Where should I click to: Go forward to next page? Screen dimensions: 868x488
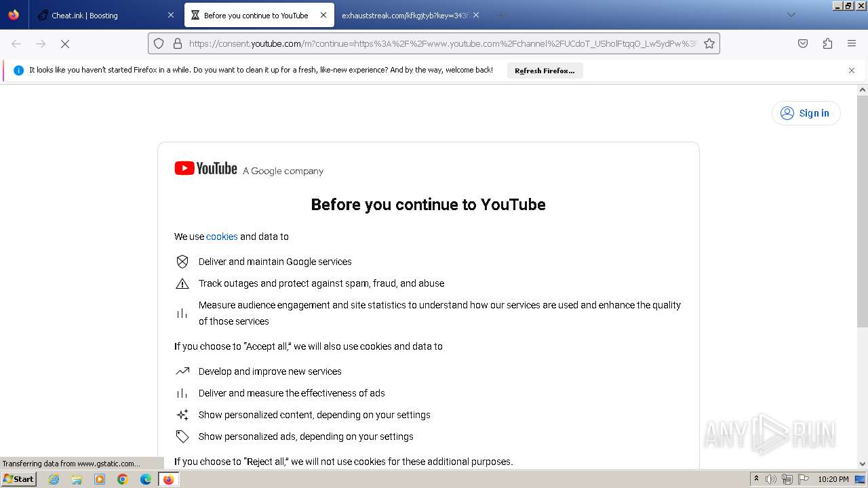click(41, 43)
